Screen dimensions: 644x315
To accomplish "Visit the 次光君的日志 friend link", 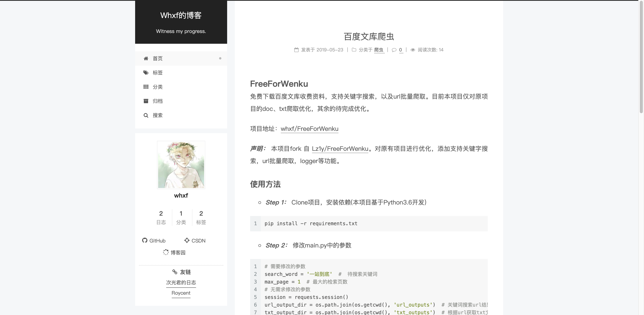I will click(x=181, y=282).
